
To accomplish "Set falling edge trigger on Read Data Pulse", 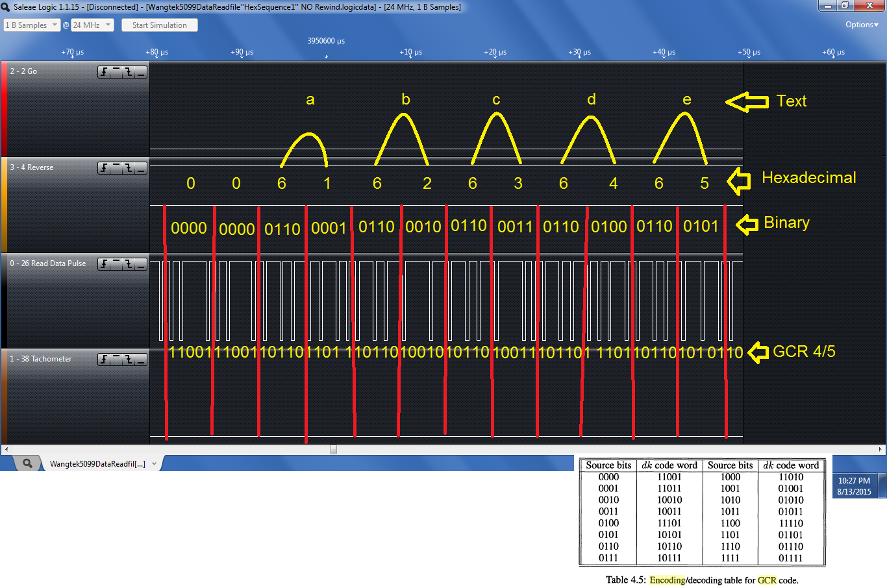I will click(x=129, y=264).
